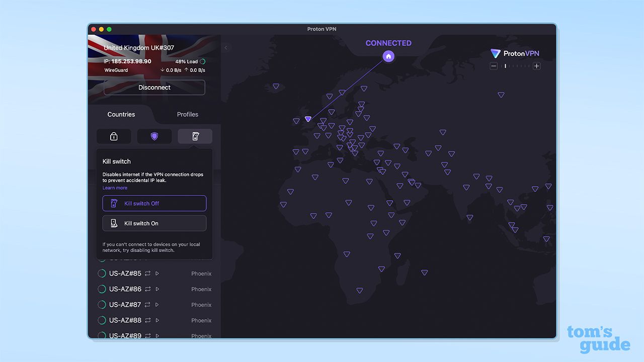The height and width of the screenshot is (362, 644).
Task: Switch to the Countries tab
Action: click(121, 115)
